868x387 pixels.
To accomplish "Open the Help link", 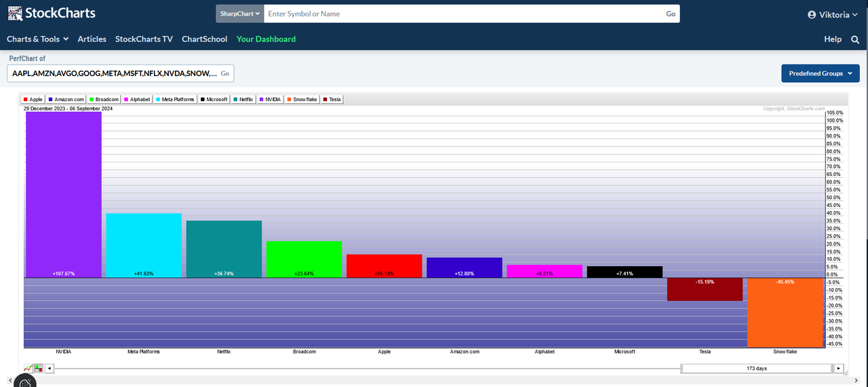I will pyautogui.click(x=833, y=39).
